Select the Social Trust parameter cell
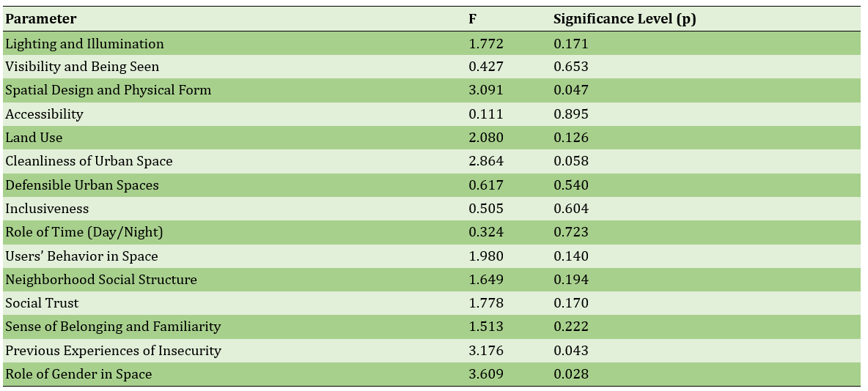868x391 pixels. pyautogui.click(x=42, y=303)
